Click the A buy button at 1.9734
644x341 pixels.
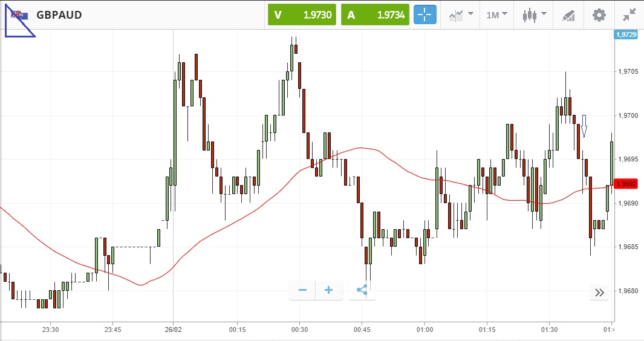pos(375,15)
